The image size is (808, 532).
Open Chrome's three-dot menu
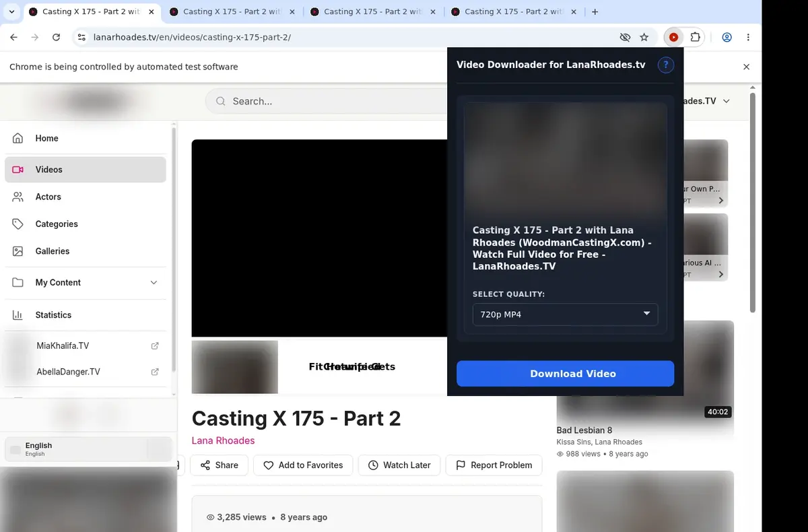[749, 38]
